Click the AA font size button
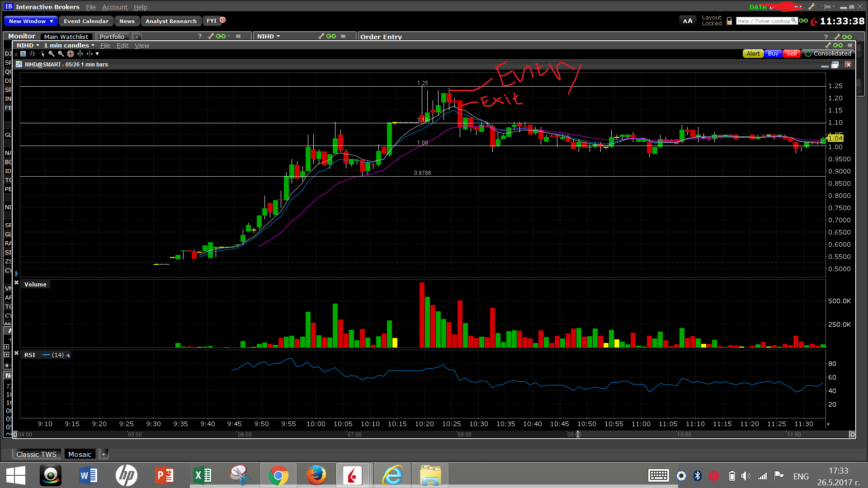This screenshot has width=868, height=488. (x=688, y=21)
